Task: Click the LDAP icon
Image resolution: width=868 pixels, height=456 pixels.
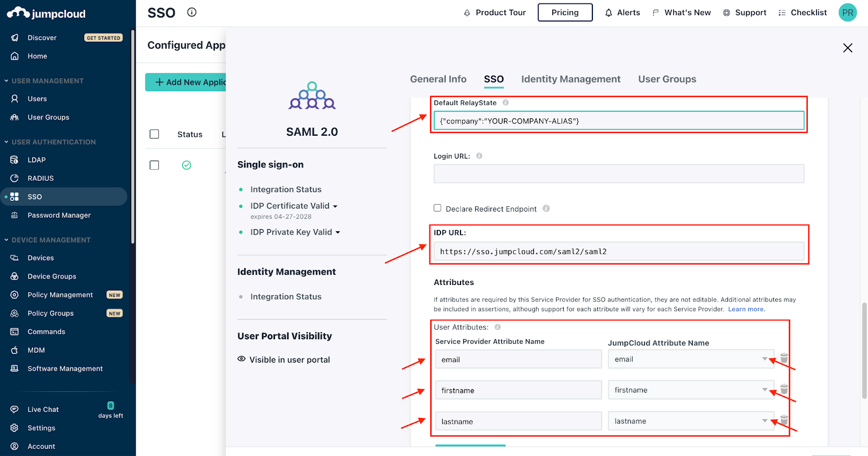Action: pyautogui.click(x=15, y=160)
